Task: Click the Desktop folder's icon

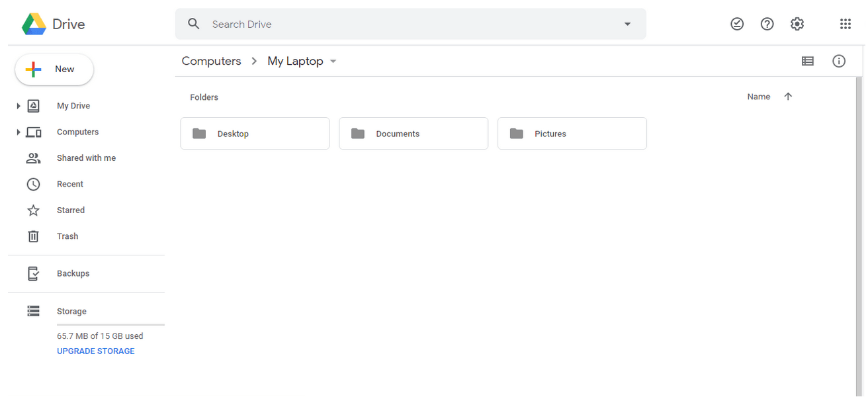Action: (x=199, y=134)
